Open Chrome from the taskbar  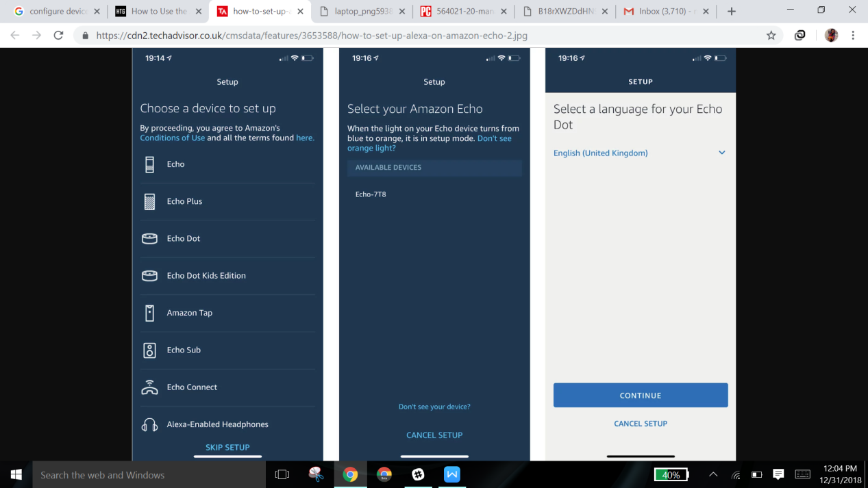350,474
